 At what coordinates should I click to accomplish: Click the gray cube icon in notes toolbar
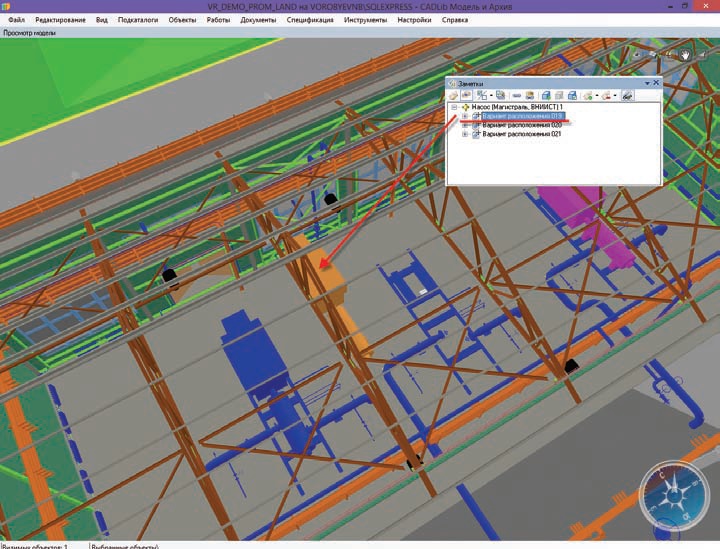(559, 95)
